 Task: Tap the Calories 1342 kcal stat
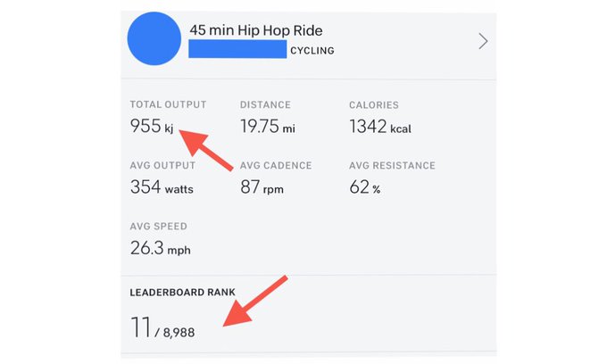[x=380, y=127]
